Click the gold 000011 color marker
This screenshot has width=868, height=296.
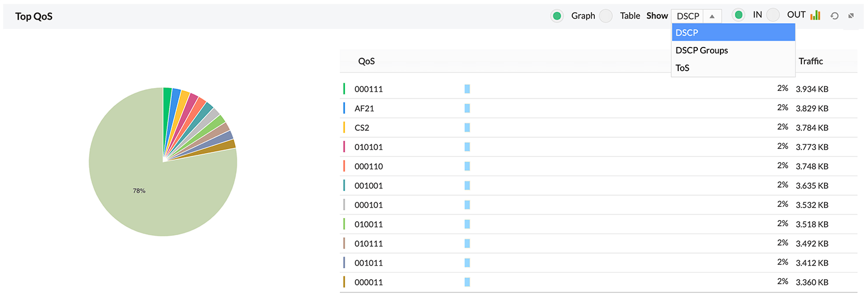[344, 282]
